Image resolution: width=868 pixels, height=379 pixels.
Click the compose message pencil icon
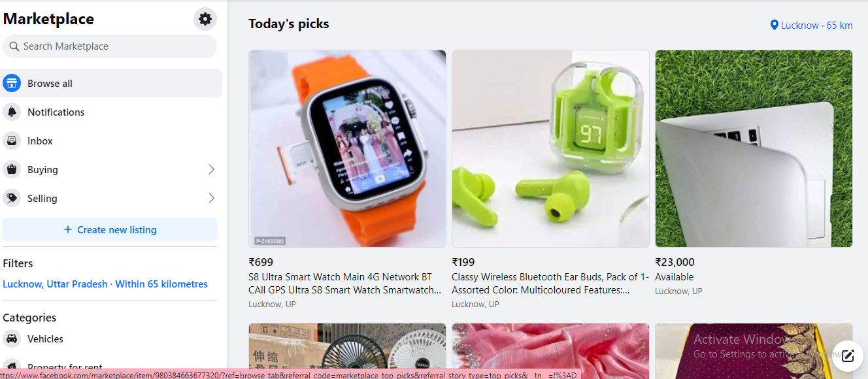click(x=848, y=356)
